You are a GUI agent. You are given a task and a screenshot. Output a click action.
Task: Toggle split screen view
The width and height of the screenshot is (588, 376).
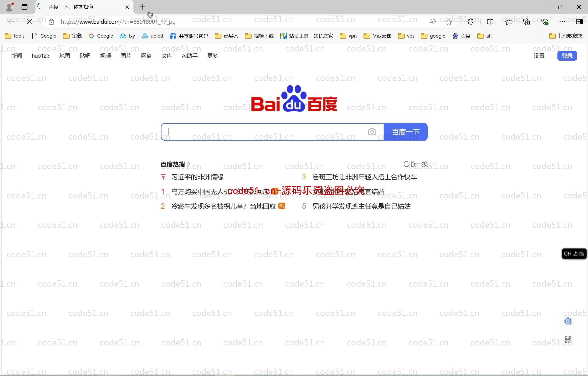(490, 22)
